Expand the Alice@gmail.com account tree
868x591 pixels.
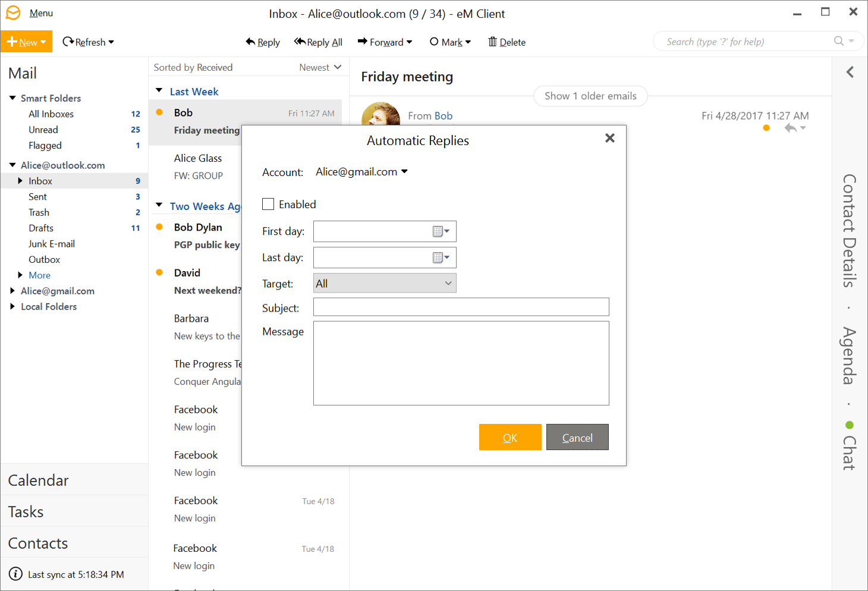tap(12, 291)
